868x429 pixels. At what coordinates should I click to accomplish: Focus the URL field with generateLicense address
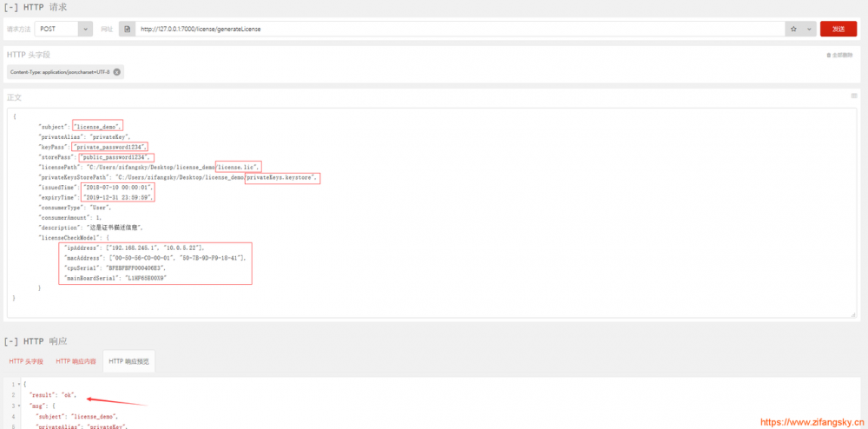click(460, 30)
